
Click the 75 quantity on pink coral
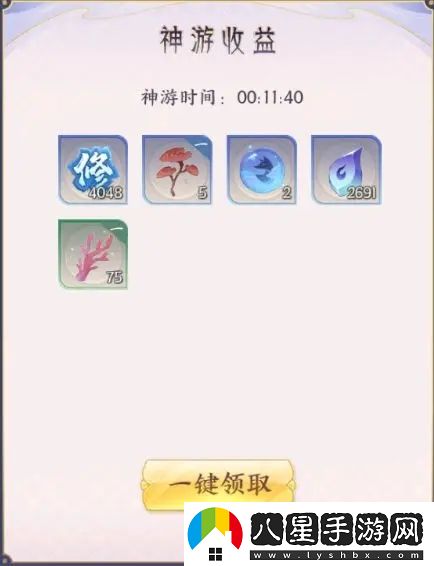(x=114, y=277)
